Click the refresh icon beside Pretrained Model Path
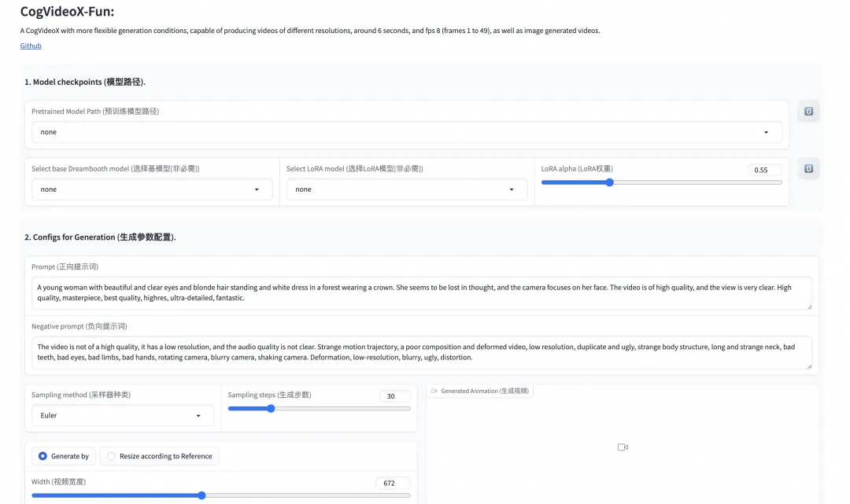Image resolution: width=850 pixels, height=504 pixels. point(808,111)
